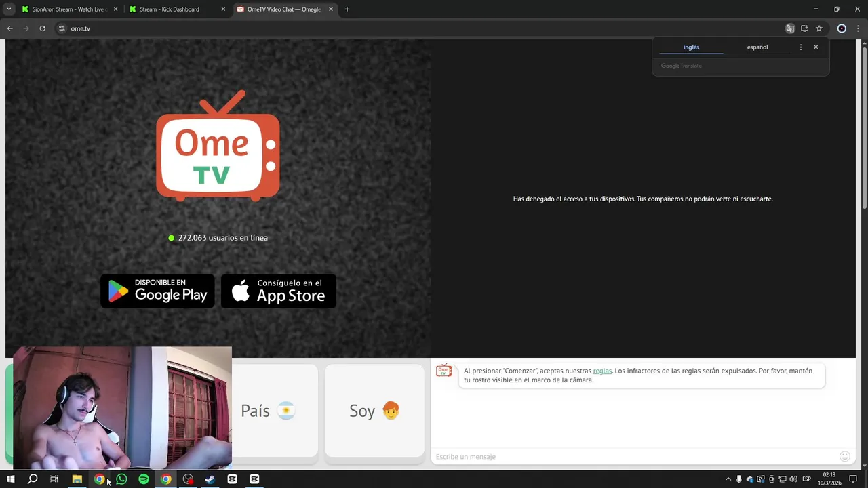Open a new browser tab
This screenshot has height=488, width=868.
(347, 9)
